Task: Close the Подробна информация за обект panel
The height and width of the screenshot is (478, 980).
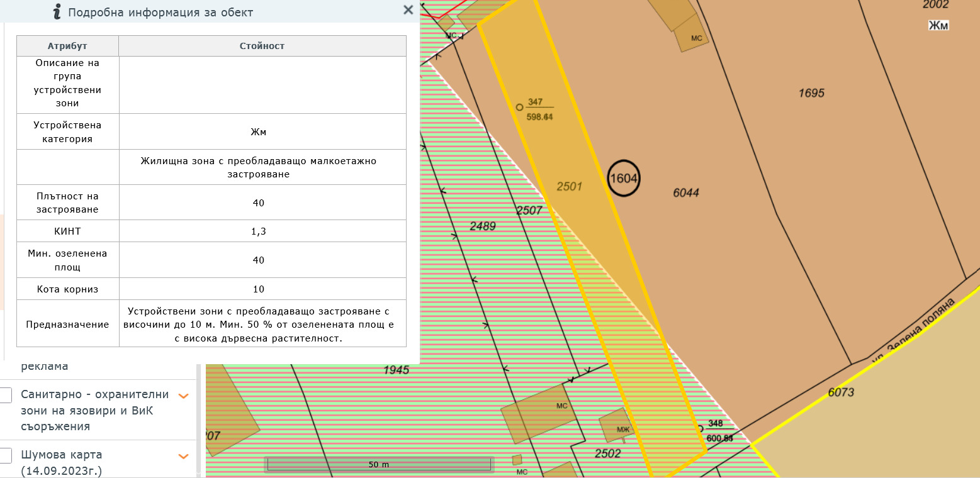Action: (x=408, y=10)
